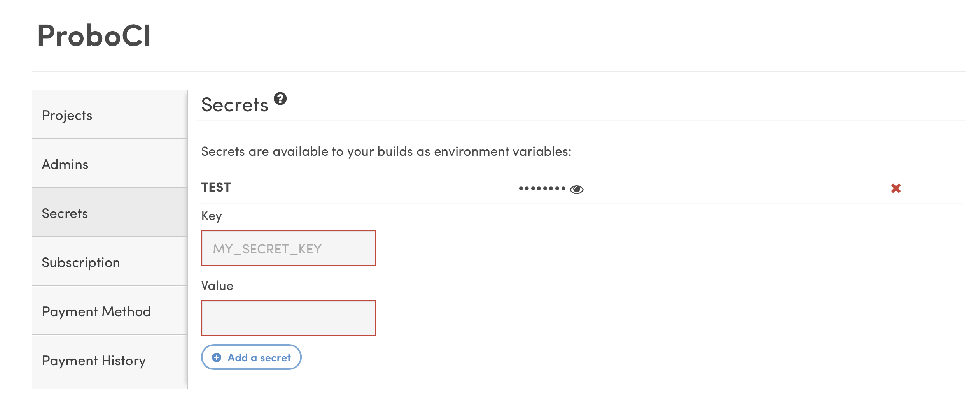Select the TEST secret name
Image resolution: width=980 pixels, height=401 pixels.
(216, 187)
